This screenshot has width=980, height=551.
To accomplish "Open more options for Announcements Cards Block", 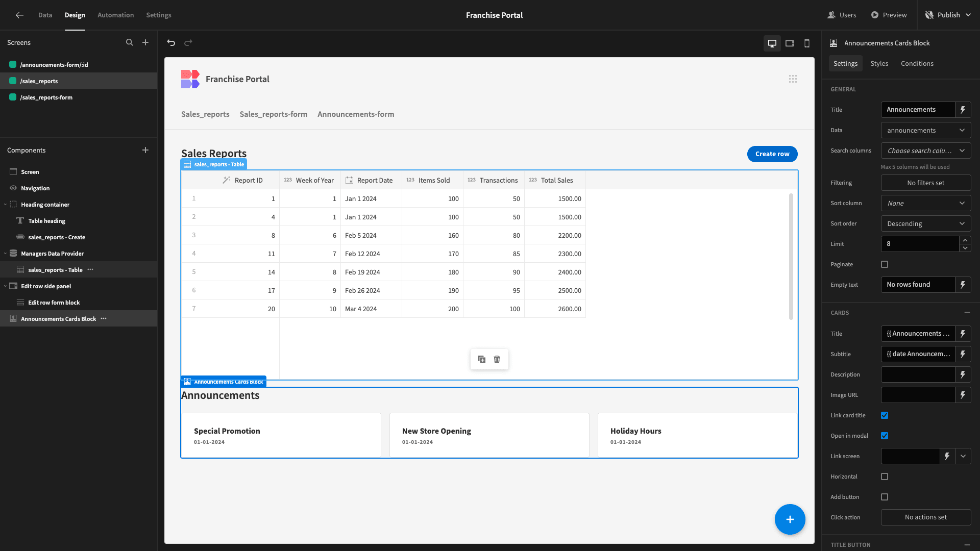I will pos(104,319).
